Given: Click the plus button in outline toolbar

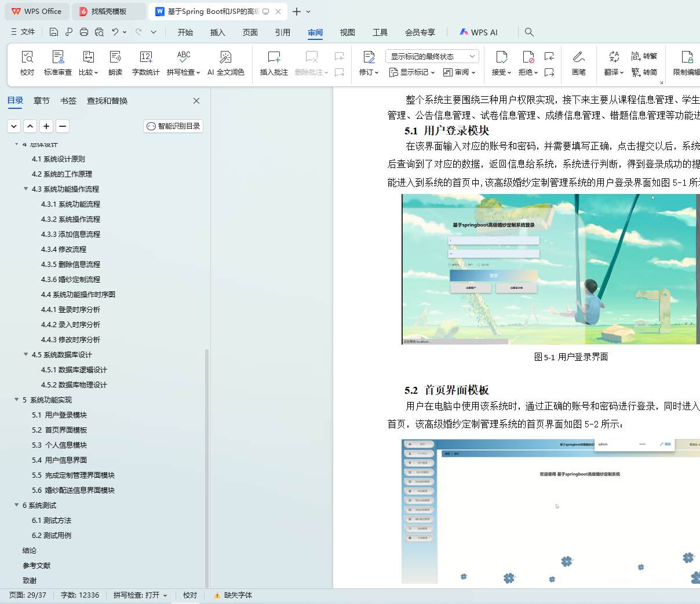Looking at the screenshot, I should 46,126.
